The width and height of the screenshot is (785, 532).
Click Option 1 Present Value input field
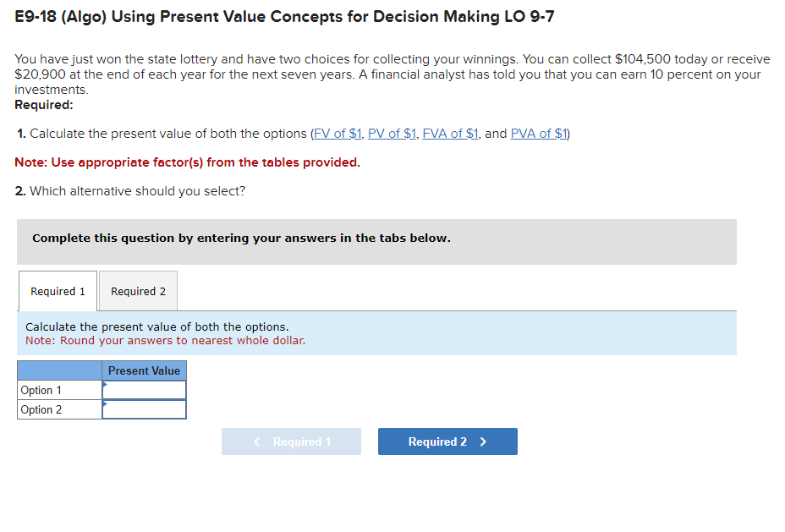[x=145, y=389]
